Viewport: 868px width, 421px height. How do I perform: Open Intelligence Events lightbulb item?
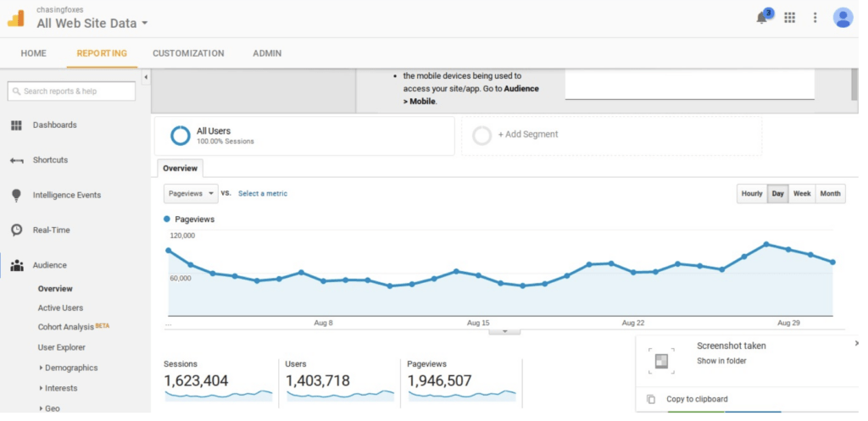[66, 195]
